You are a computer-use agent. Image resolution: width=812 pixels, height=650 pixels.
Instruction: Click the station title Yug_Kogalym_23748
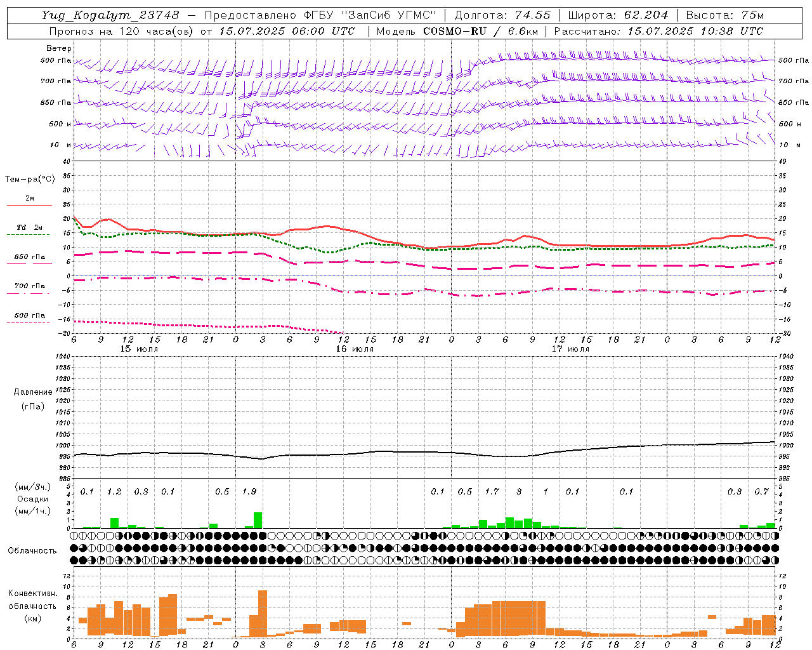(x=110, y=15)
